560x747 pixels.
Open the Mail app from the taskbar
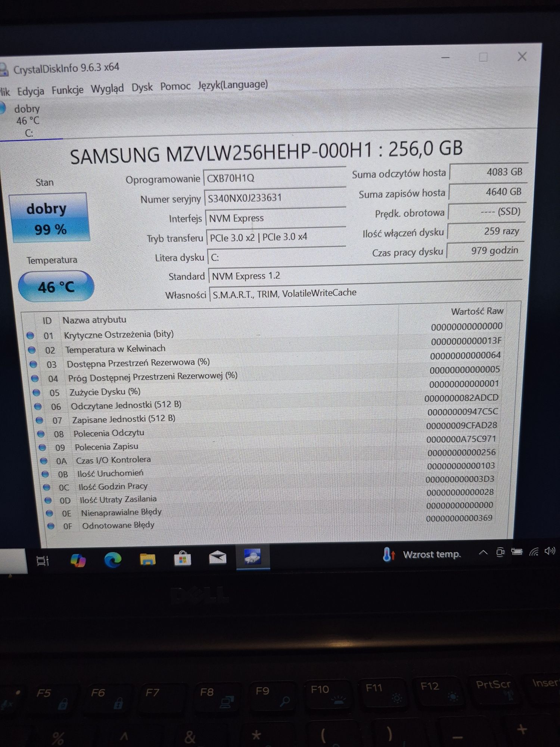point(218,558)
